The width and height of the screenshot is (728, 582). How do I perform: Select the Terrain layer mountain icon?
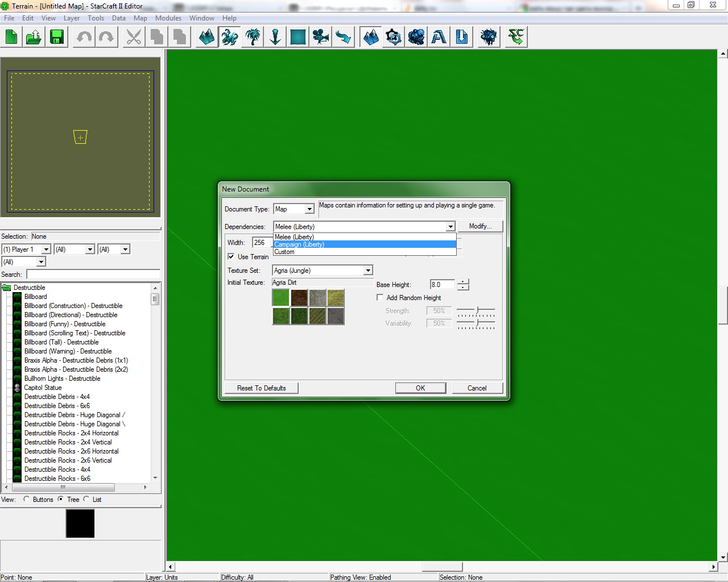(x=207, y=38)
